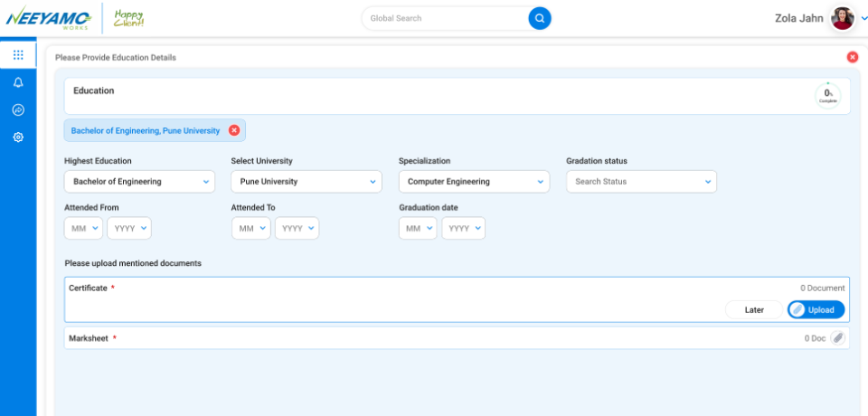Open the Gradation status dropdown
The width and height of the screenshot is (868, 416).
coord(641,182)
